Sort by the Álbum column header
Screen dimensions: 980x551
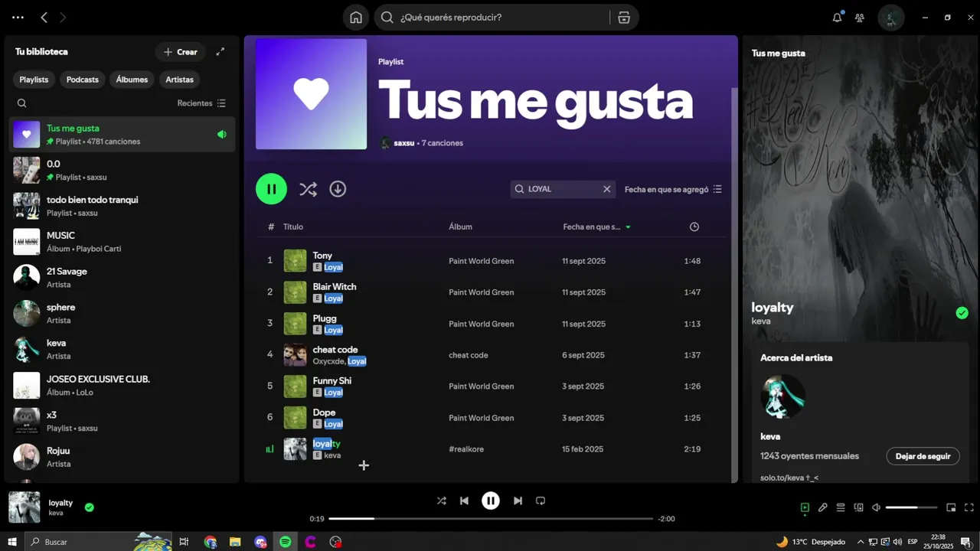click(x=460, y=227)
